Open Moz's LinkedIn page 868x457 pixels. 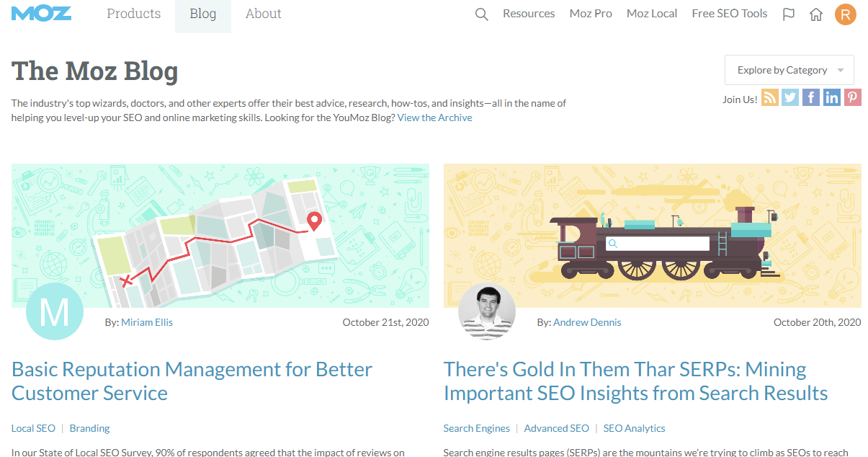click(x=832, y=97)
